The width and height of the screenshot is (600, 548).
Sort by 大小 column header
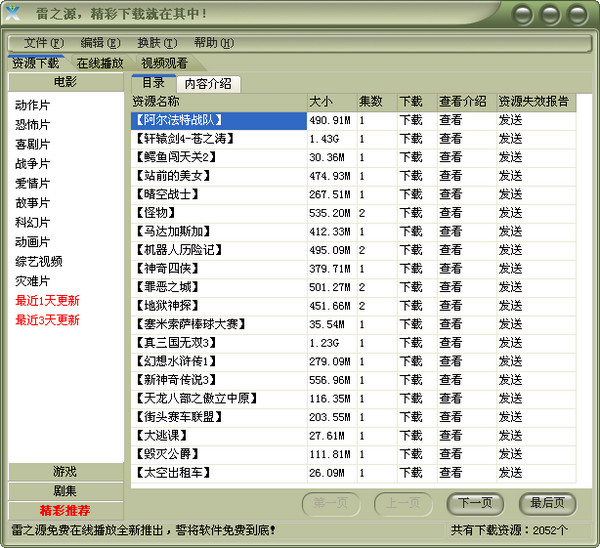[330, 102]
